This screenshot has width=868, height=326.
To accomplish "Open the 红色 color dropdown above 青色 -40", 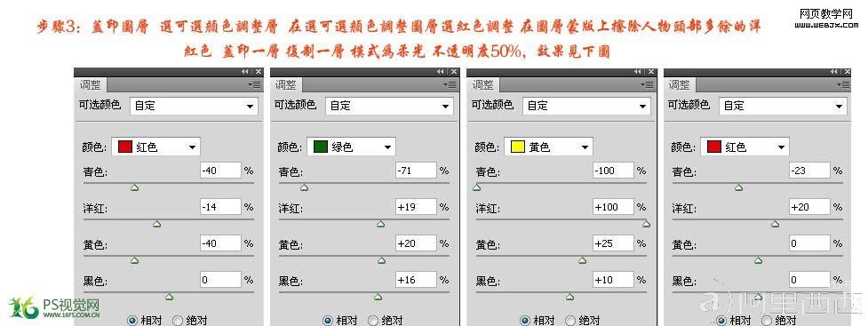I will 155,147.
